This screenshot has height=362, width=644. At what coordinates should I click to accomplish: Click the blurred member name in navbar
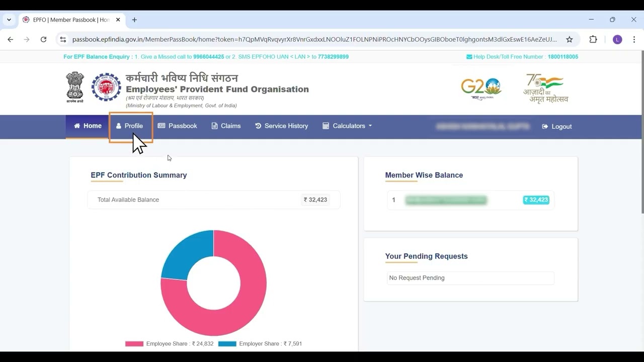483,127
